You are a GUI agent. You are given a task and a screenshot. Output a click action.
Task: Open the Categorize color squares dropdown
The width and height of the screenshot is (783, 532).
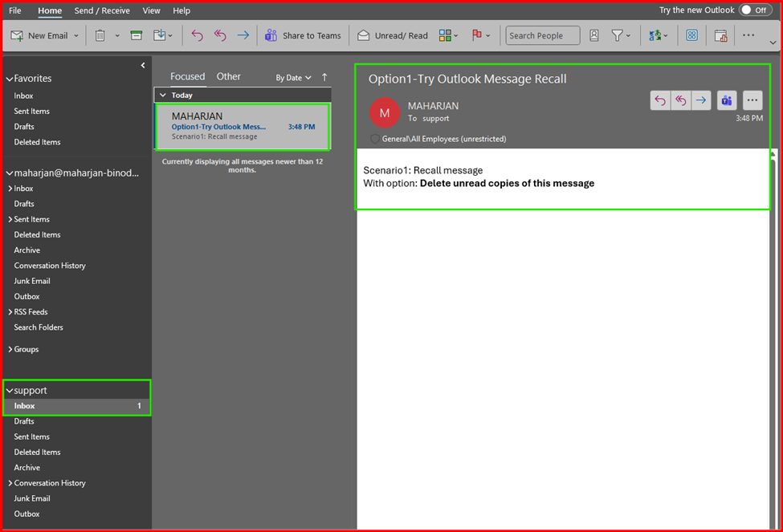point(448,35)
